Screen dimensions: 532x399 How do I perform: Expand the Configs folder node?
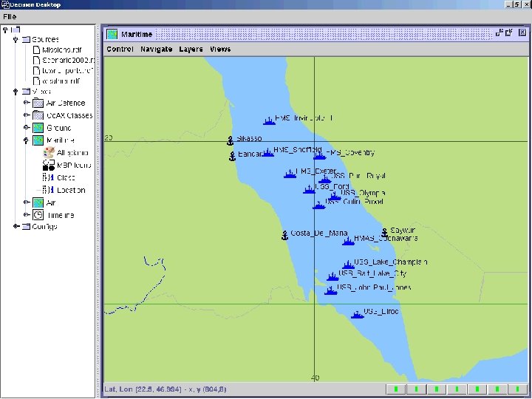pyautogui.click(x=16, y=226)
